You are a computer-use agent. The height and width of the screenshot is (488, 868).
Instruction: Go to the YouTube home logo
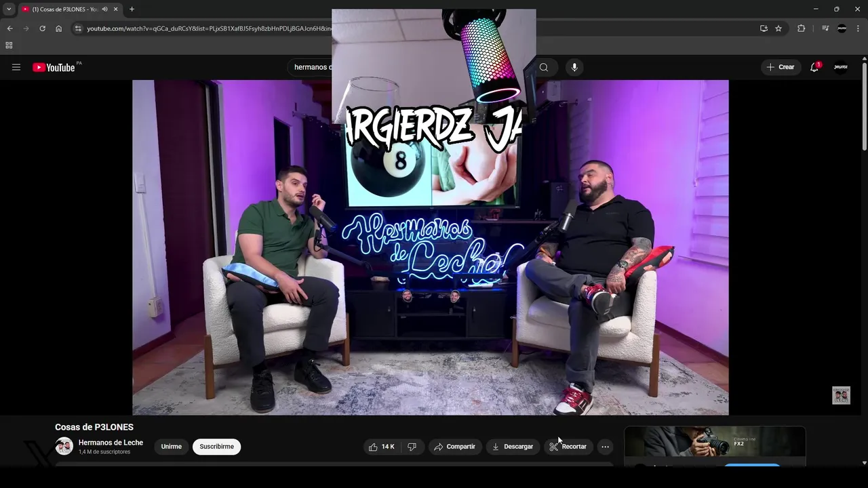[54, 67]
